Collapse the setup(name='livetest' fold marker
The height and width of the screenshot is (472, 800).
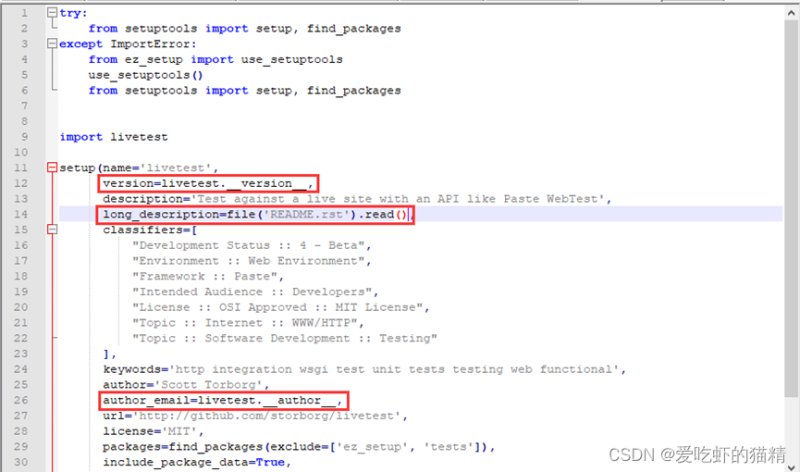(52, 167)
